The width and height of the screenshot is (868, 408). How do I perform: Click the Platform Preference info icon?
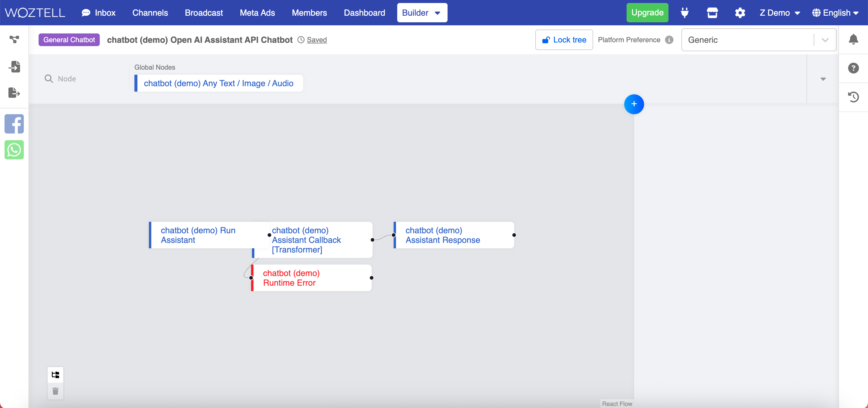click(669, 40)
